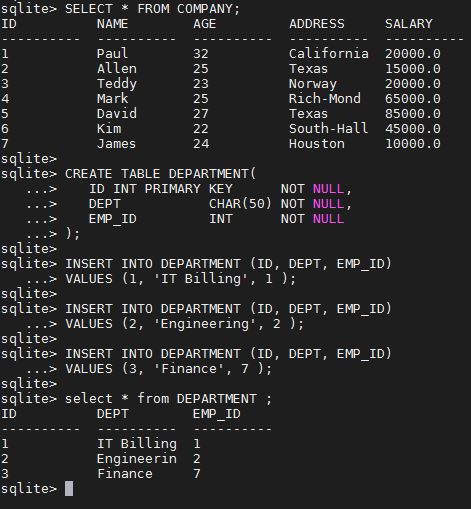Select the name 'James' in COMPANY table
Image resolution: width=471 pixels, height=509 pixels.
click(116, 144)
